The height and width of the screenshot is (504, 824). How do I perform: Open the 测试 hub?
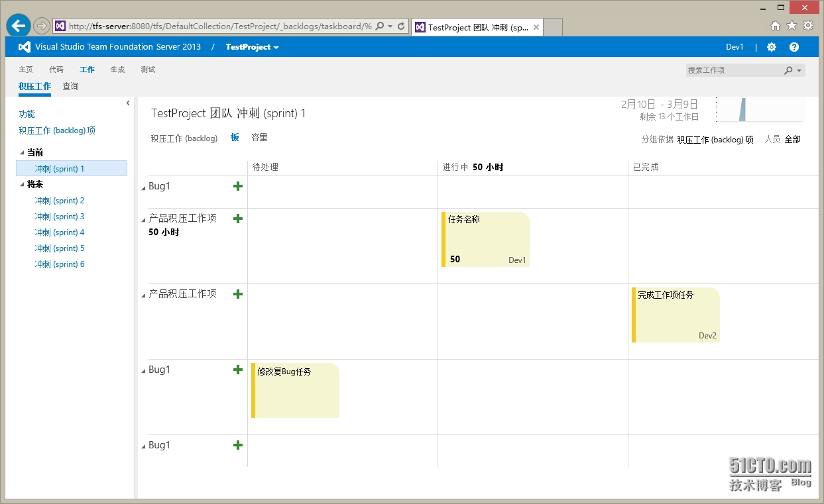148,70
